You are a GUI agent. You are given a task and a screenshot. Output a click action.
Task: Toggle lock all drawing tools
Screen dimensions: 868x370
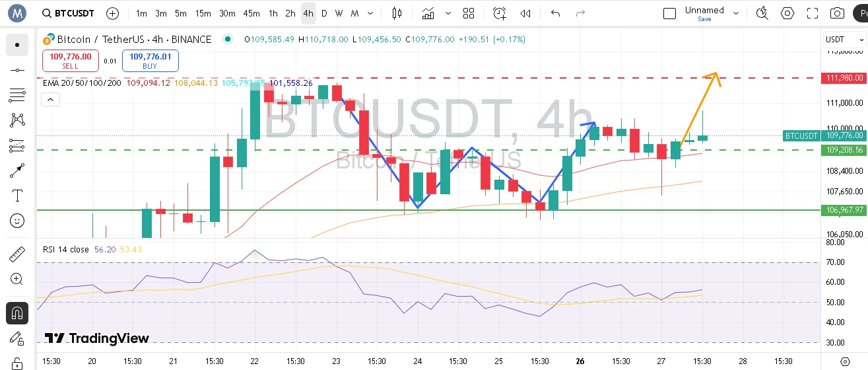pyautogui.click(x=17, y=363)
